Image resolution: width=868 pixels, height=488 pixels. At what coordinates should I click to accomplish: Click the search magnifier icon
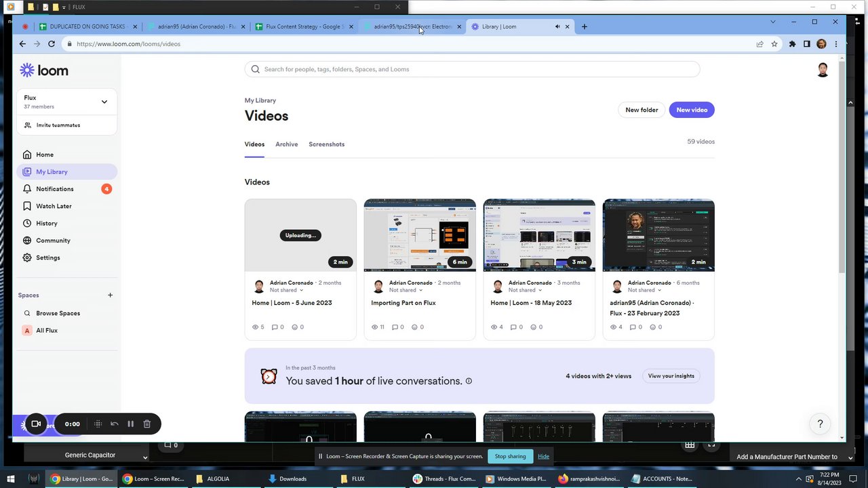point(256,69)
